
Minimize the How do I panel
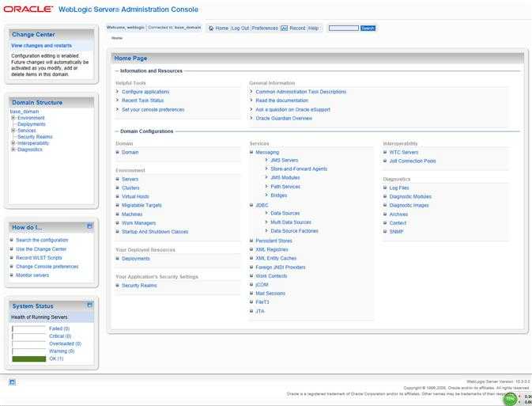tap(89, 226)
